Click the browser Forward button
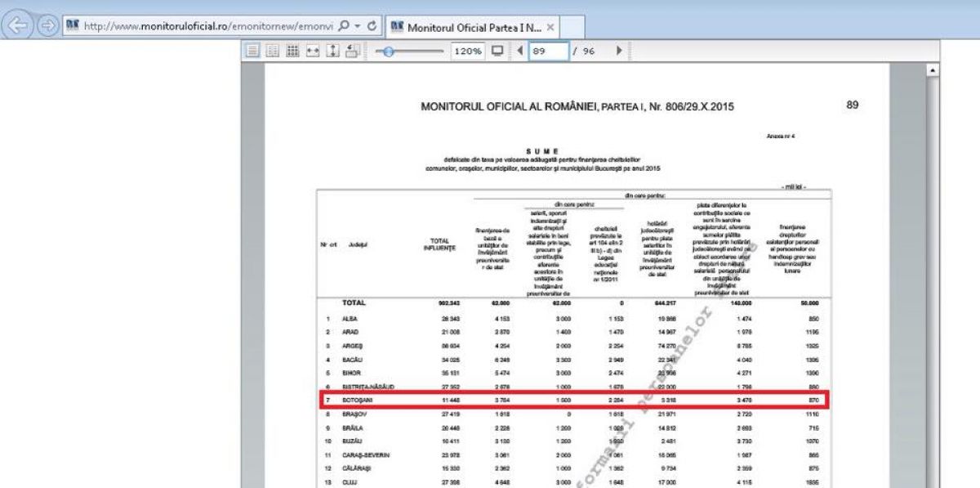This screenshot has height=488, width=980. 47,26
